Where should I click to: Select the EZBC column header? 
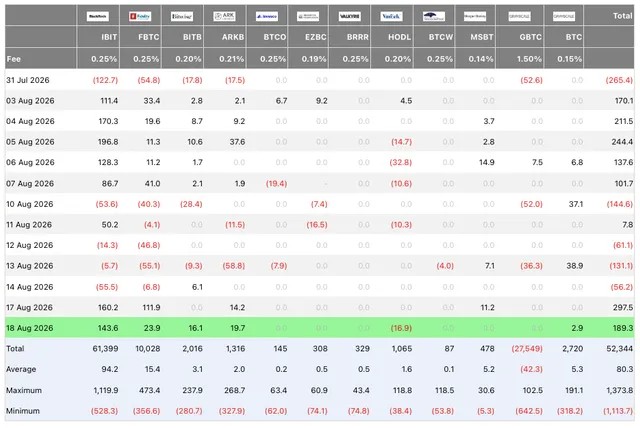tap(316, 37)
